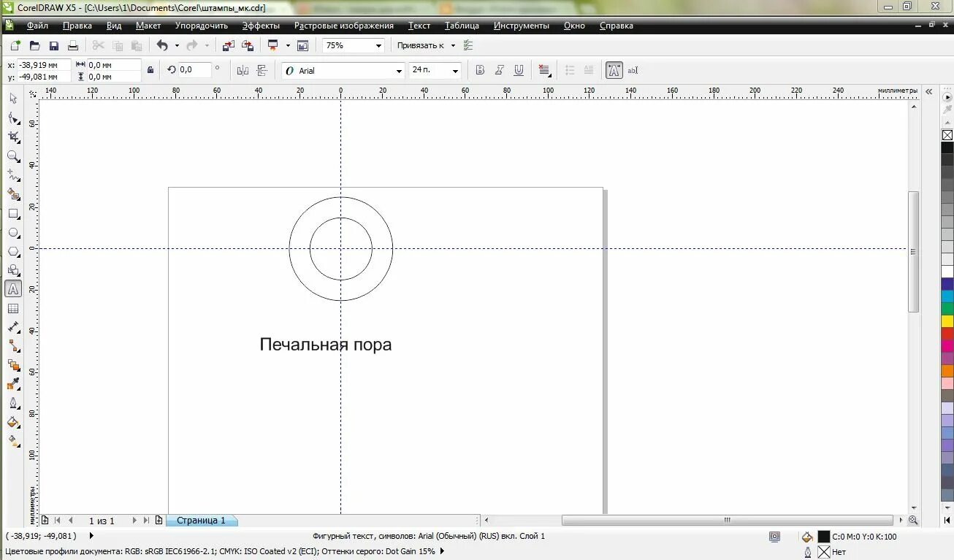Screen dimensions: 954x560
Task: Select the Blend interactive tool
Action: (13, 365)
